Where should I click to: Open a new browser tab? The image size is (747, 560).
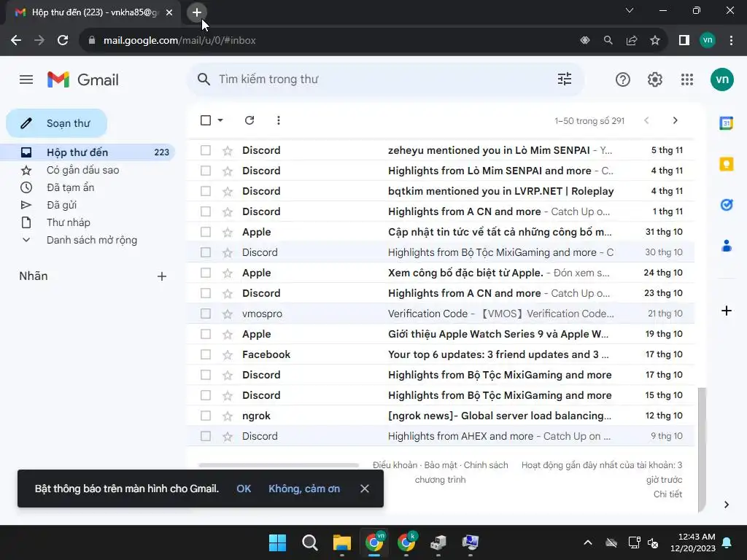coord(197,12)
